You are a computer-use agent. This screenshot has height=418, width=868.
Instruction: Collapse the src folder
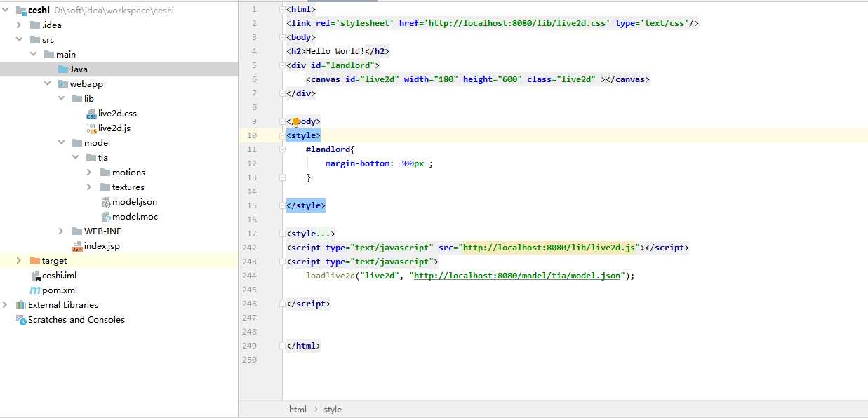coord(19,40)
